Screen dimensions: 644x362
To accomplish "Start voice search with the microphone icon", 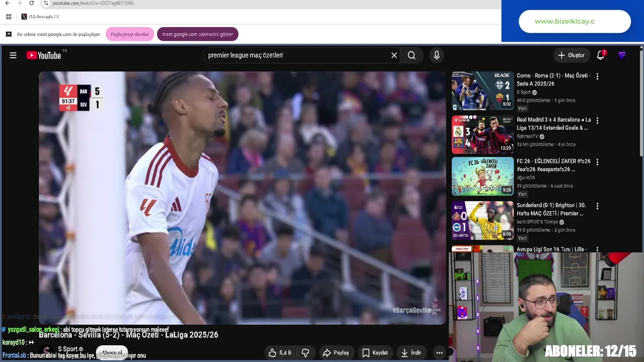I will (437, 55).
